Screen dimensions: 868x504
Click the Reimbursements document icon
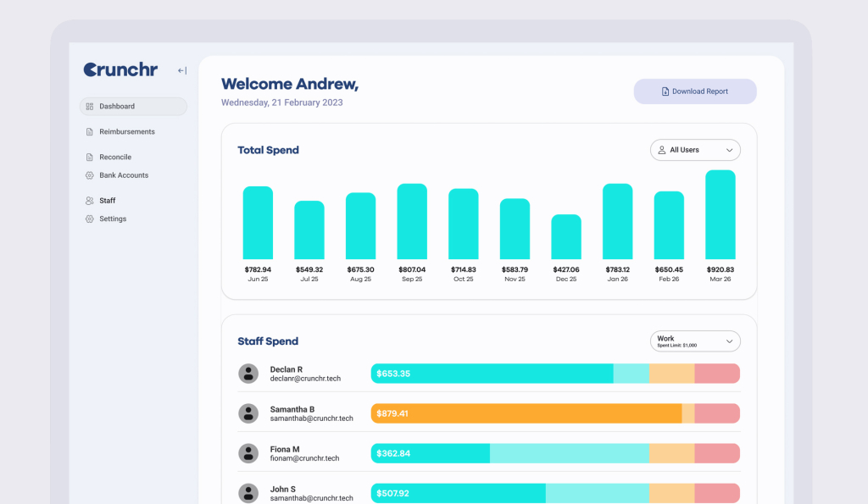[90, 131]
